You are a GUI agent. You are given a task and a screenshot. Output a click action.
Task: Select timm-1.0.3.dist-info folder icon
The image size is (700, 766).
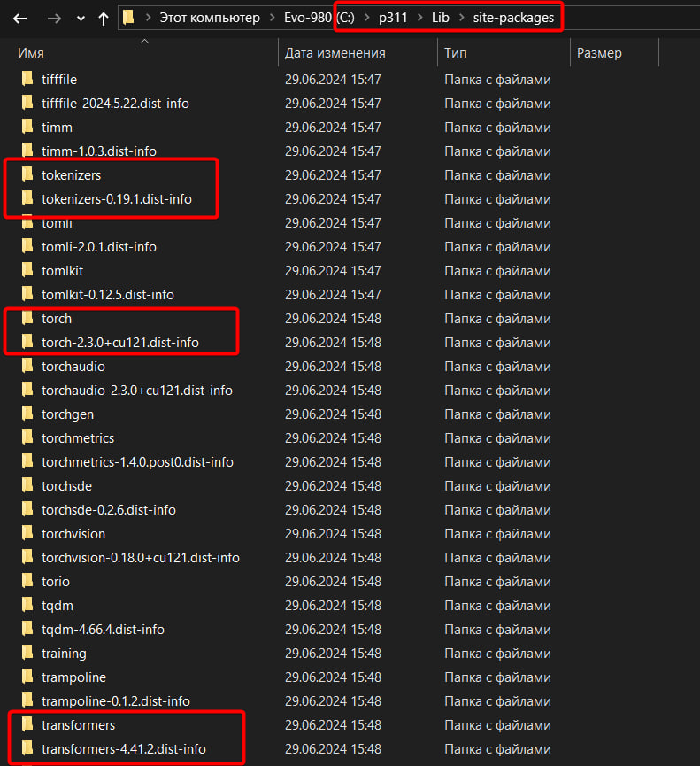27,151
